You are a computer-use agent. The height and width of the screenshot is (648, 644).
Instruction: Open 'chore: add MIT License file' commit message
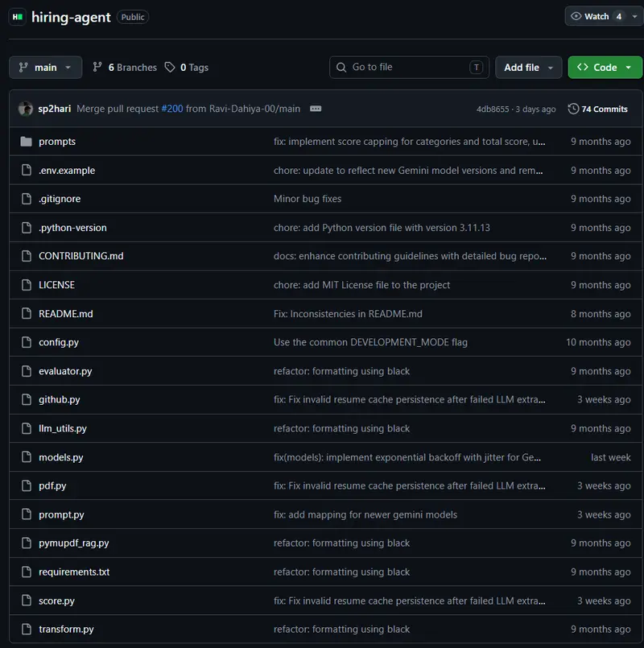(x=361, y=285)
